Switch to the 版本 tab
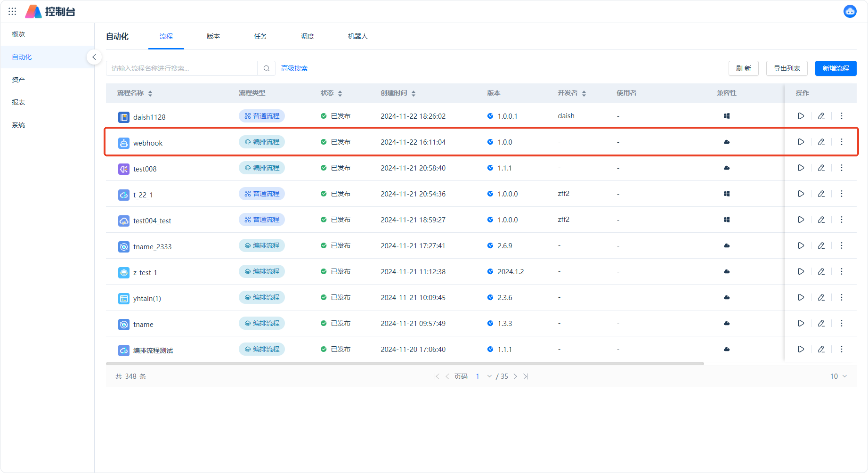This screenshot has width=868, height=473. click(213, 36)
